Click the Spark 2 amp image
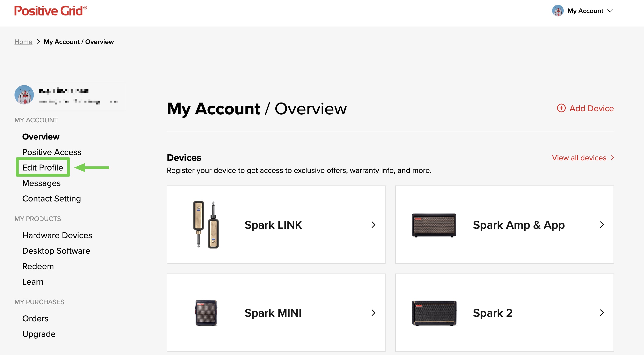This screenshot has height=355, width=644. [434, 313]
